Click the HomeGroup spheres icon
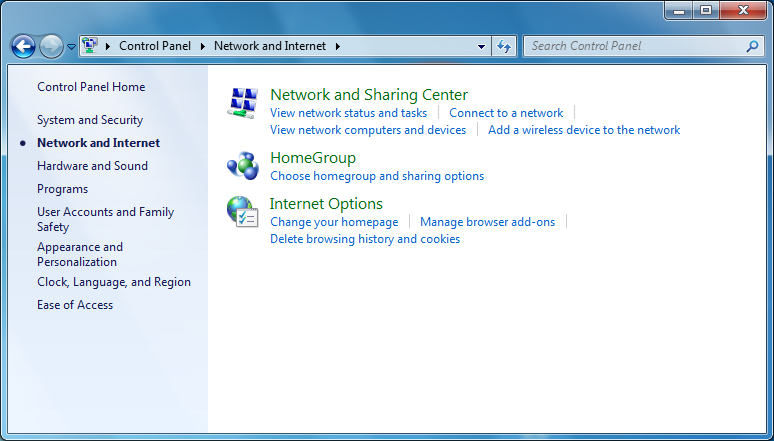 coord(243,165)
